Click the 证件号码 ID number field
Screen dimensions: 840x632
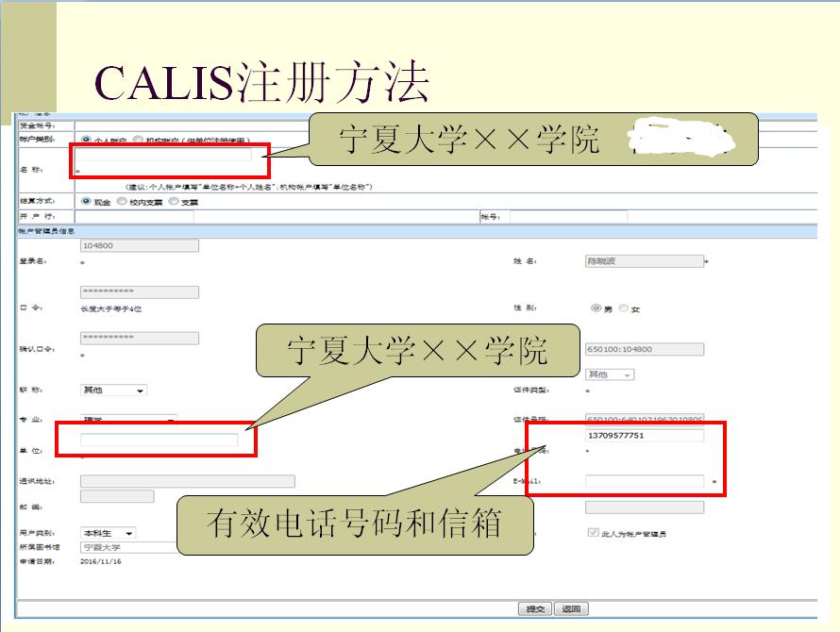[x=645, y=418]
